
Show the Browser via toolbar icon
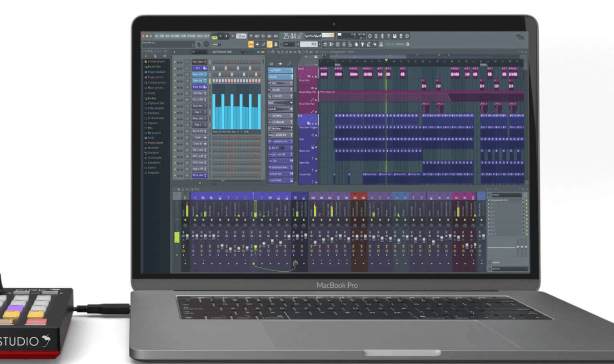coord(350,44)
